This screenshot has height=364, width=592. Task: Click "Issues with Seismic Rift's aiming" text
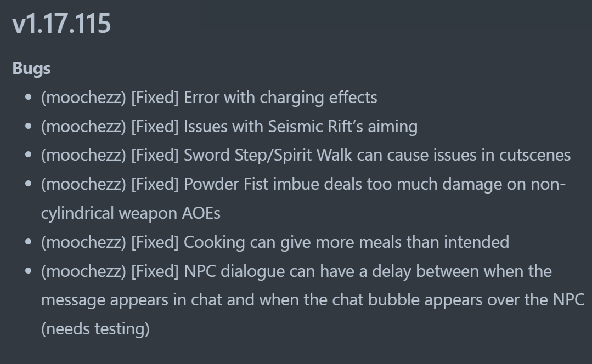tap(300, 127)
